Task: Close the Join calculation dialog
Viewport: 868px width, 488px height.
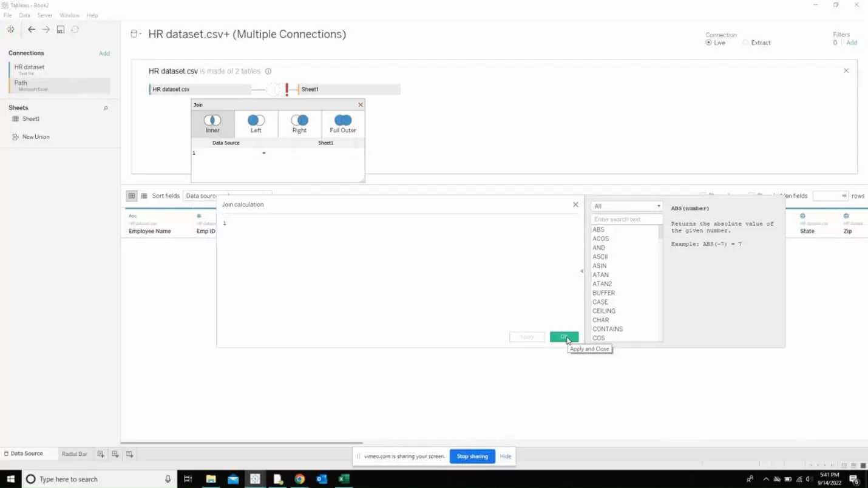Action: 575,205
